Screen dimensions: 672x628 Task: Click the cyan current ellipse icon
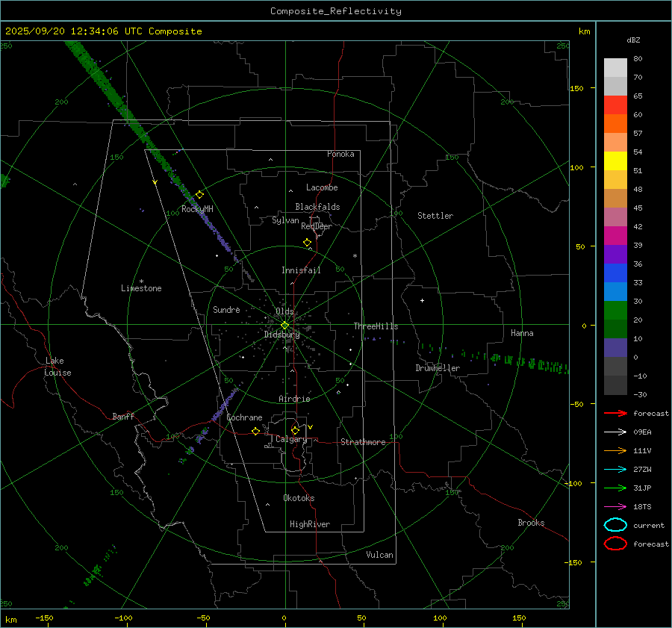[x=615, y=525]
